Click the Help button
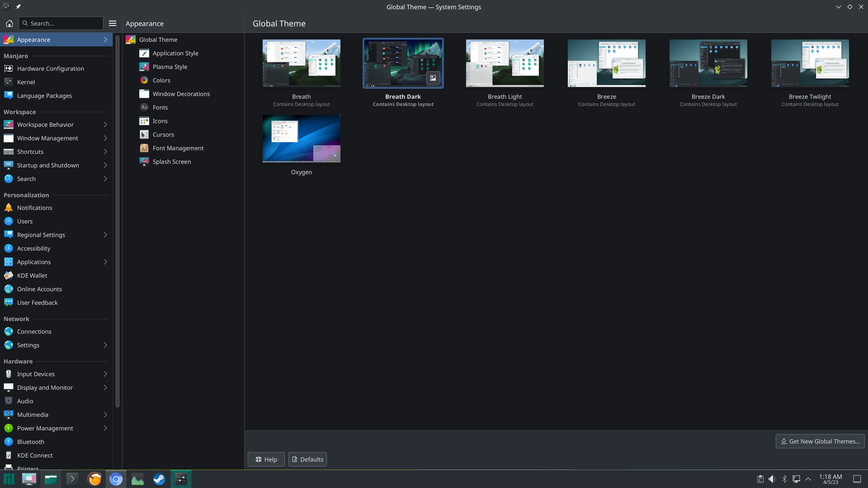 coord(266,460)
